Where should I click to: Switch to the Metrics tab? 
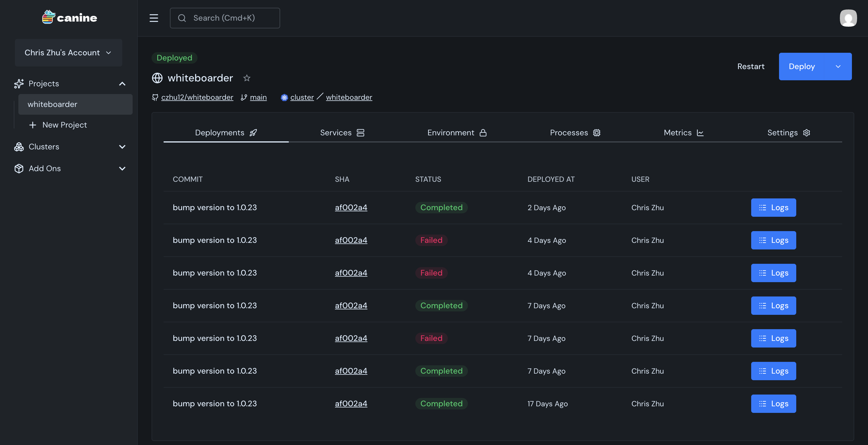coord(683,133)
